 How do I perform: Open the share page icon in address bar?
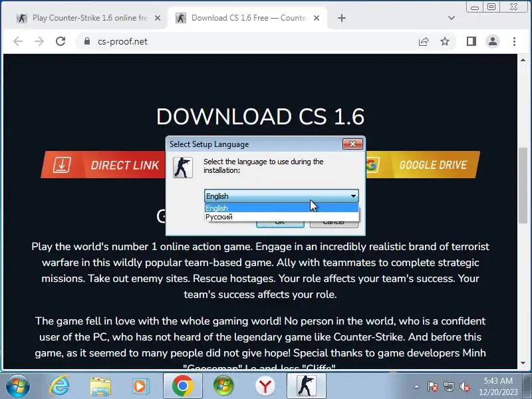[424, 41]
